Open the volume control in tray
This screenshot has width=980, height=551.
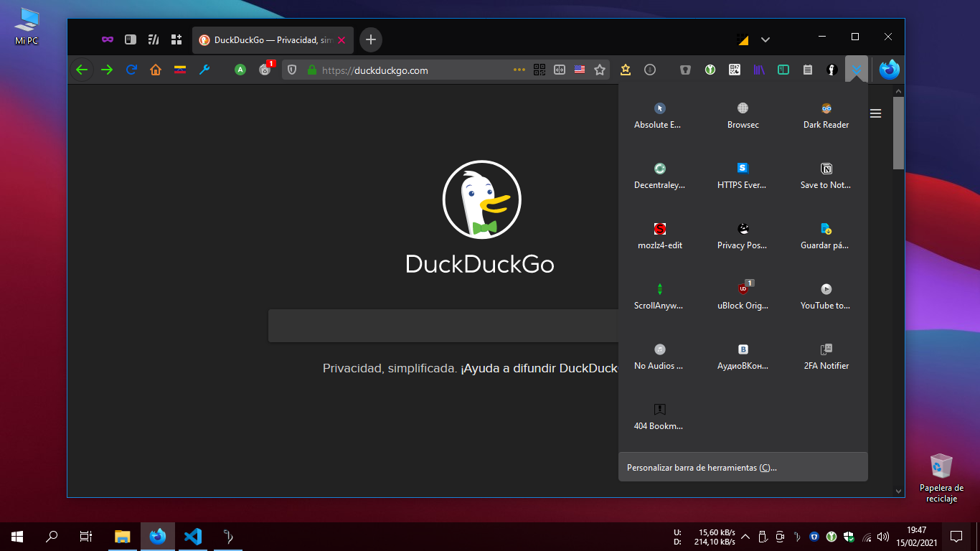click(882, 536)
